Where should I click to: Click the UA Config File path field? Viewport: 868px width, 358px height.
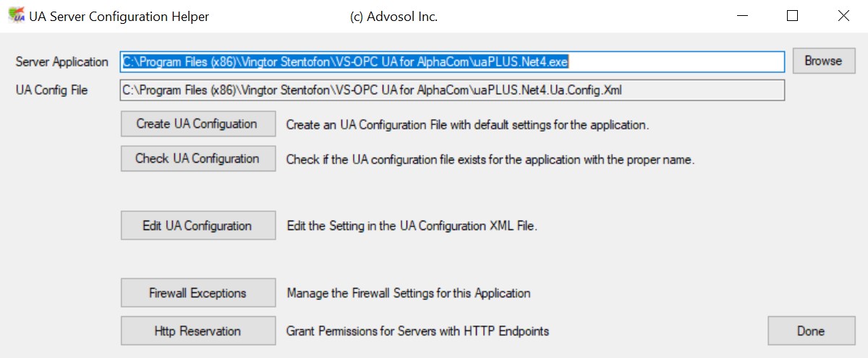pyautogui.click(x=452, y=90)
